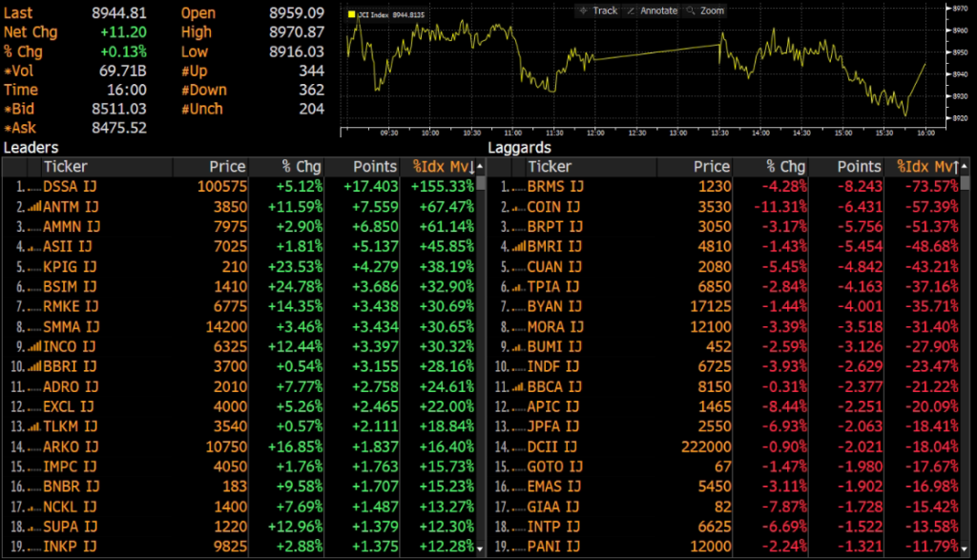Screen dimensions: 977x560
Task: Click the volume bars icon beside ANTM IJ
Action: pos(31,206)
